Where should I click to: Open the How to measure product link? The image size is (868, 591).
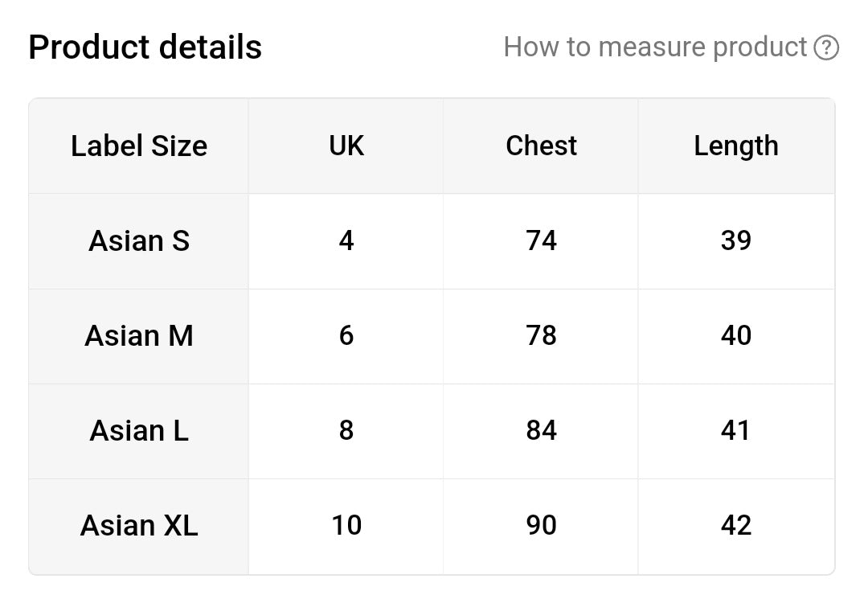656,47
